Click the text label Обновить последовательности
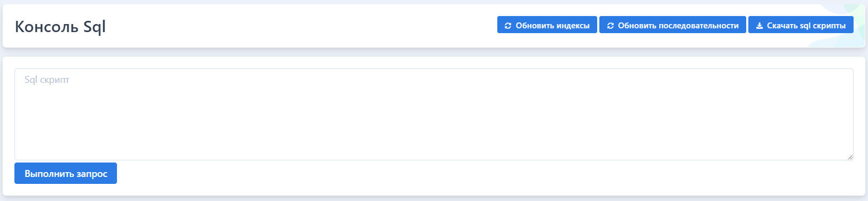Viewport: 868px width, 201px height. point(678,26)
